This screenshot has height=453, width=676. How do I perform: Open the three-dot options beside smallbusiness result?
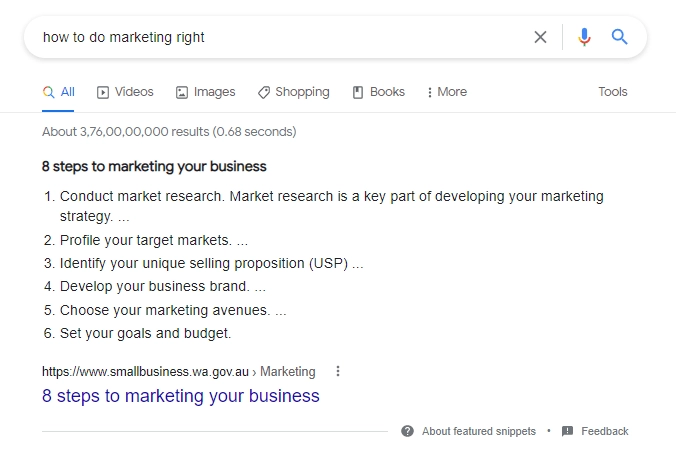coord(338,371)
